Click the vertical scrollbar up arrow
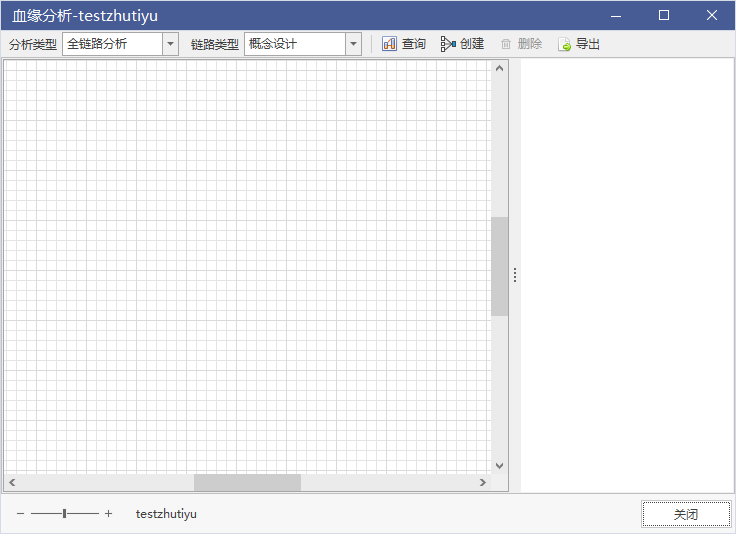736x534 pixels. click(499, 69)
